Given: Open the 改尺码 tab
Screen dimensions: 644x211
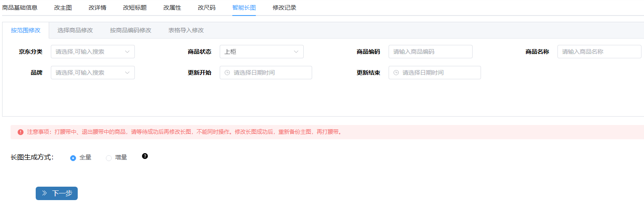Looking at the screenshot, I should point(207,8).
